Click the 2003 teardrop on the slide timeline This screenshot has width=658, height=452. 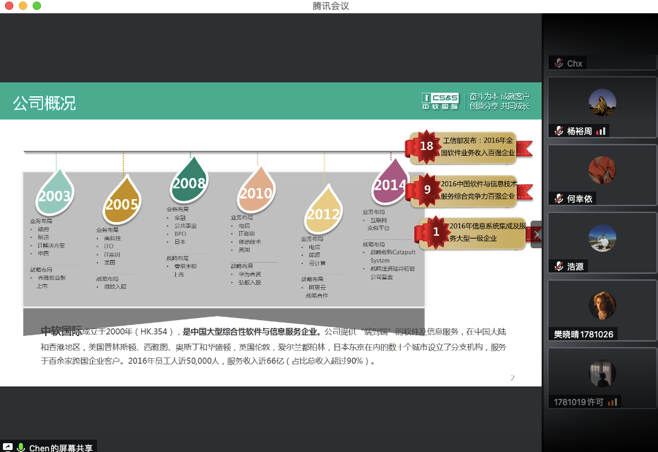coord(55,193)
